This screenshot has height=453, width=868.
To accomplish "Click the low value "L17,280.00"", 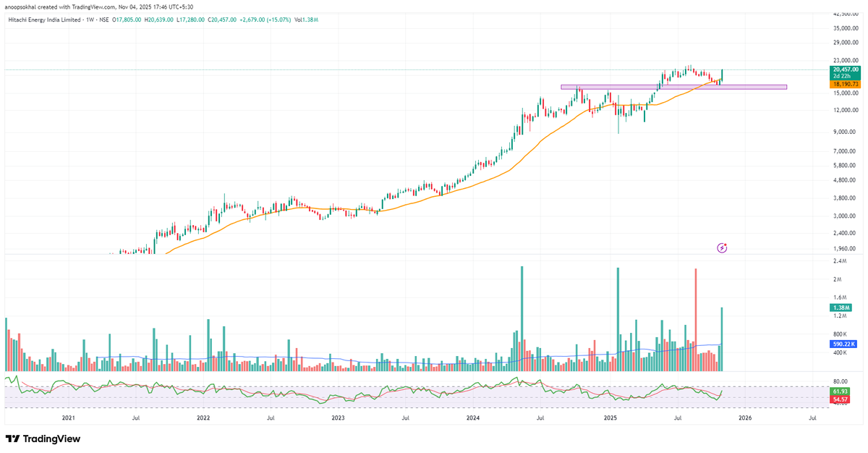I will point(191,20).
